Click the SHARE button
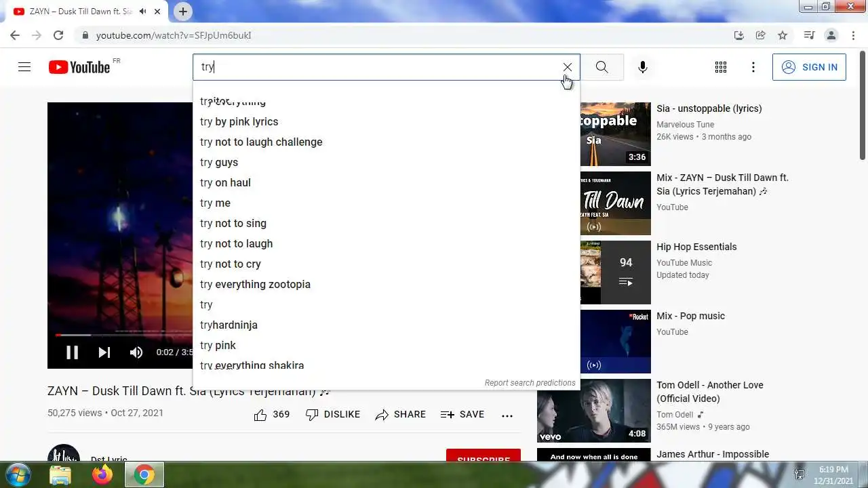The width and height of the screenshot is (868, 488). [400, 415]
